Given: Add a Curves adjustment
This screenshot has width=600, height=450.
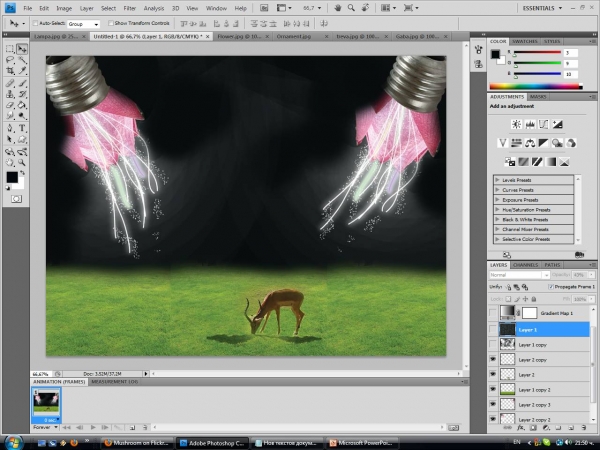Looking at the screenshot, I should pyautogui.click(x=543, y=124).
